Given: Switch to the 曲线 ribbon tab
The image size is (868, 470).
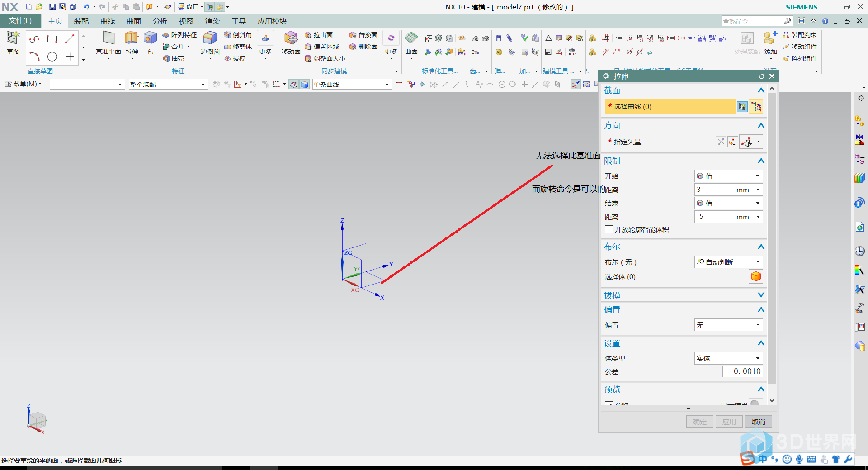Looking at the screenshot, I should 108,21.
